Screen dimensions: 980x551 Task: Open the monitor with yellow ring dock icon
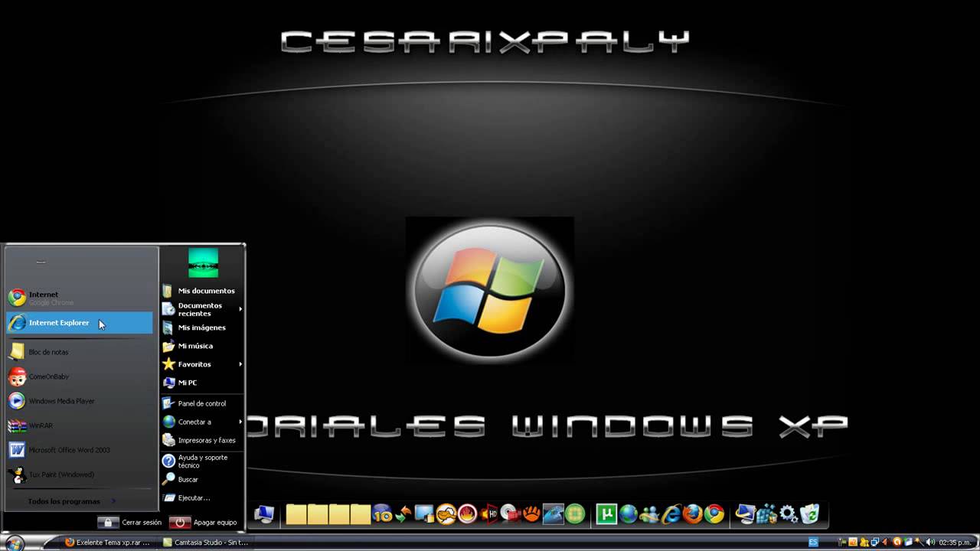tap(746, 514)
